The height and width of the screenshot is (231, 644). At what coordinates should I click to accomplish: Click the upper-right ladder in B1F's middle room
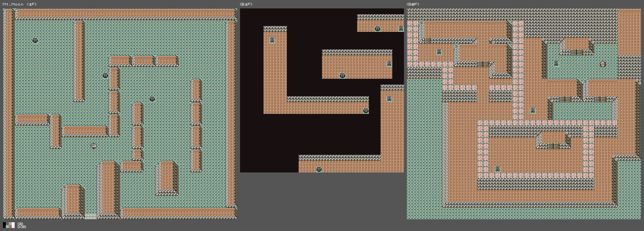tap(389, 64)
